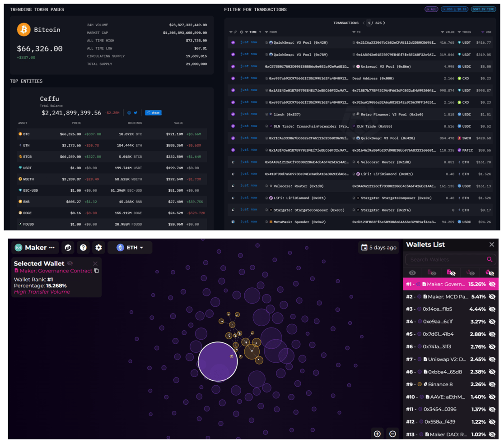Click the Maker token logo
504x443 pixels.
click(x=19, y=248)
